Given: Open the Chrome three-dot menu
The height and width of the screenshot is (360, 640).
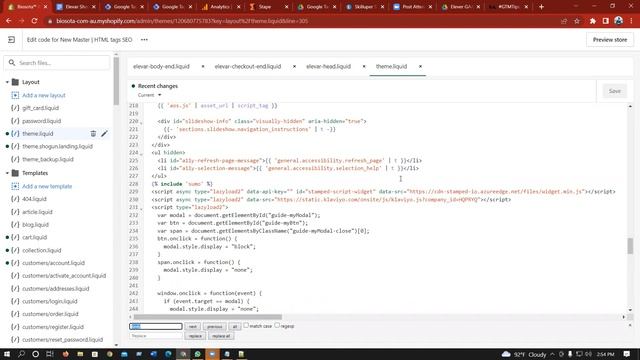Looking at the screenshot, I should click(631, 21).
